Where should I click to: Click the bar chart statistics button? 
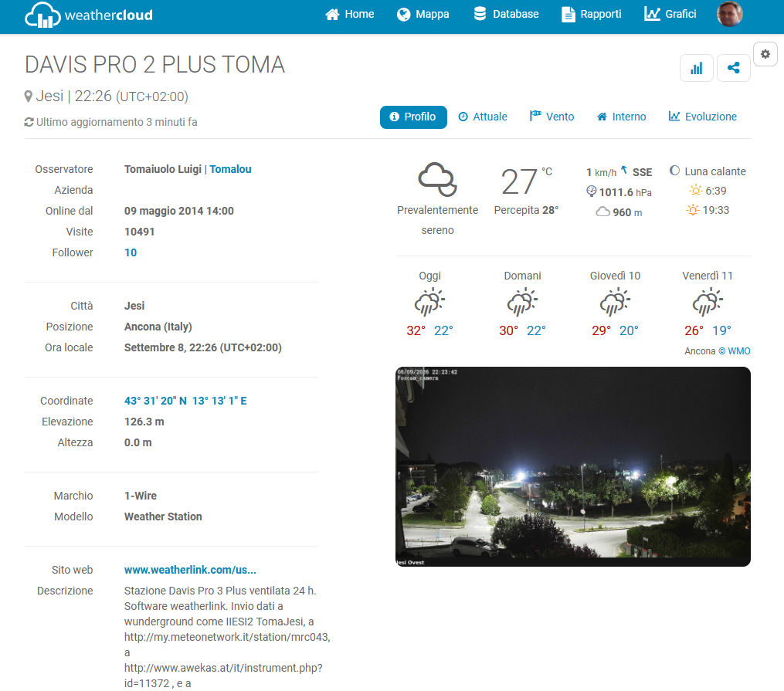click(x=696, y=68)
